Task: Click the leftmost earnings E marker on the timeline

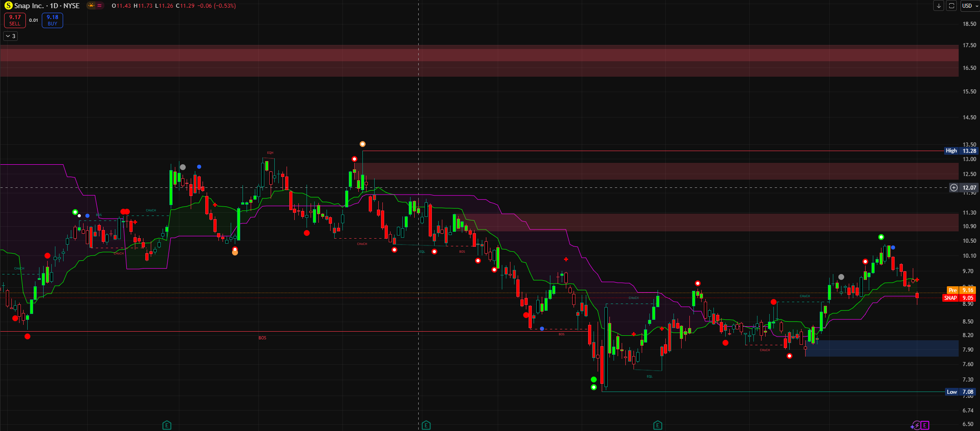Action: (167, 425)
